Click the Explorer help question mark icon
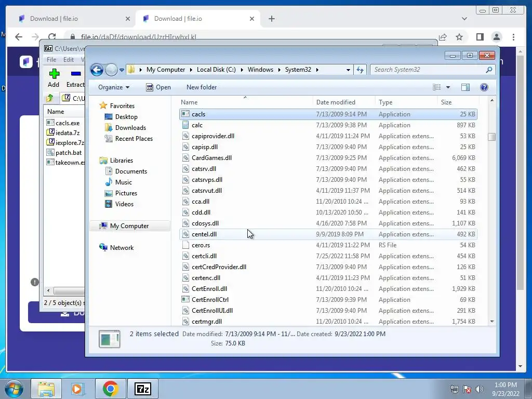The image size is (532, 399). [484, 87]
